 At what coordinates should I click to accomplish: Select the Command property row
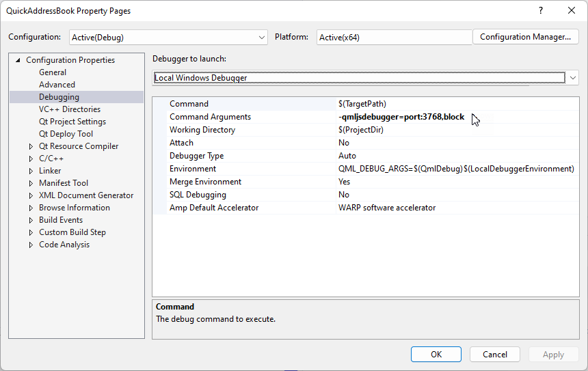tap(366, 104)
